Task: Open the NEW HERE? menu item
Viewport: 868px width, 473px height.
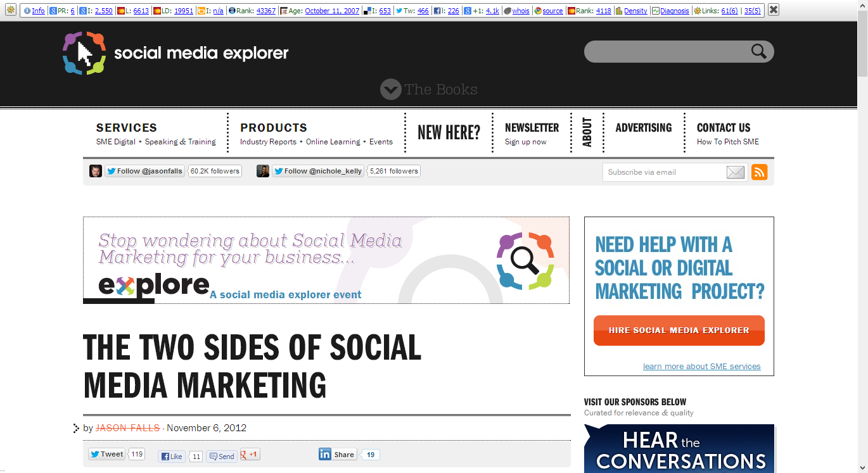Action: tap(449, 133)
